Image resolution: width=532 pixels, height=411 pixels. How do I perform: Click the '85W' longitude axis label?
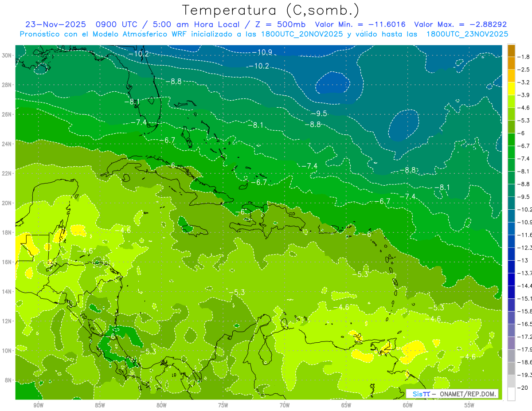coord(100,405)
